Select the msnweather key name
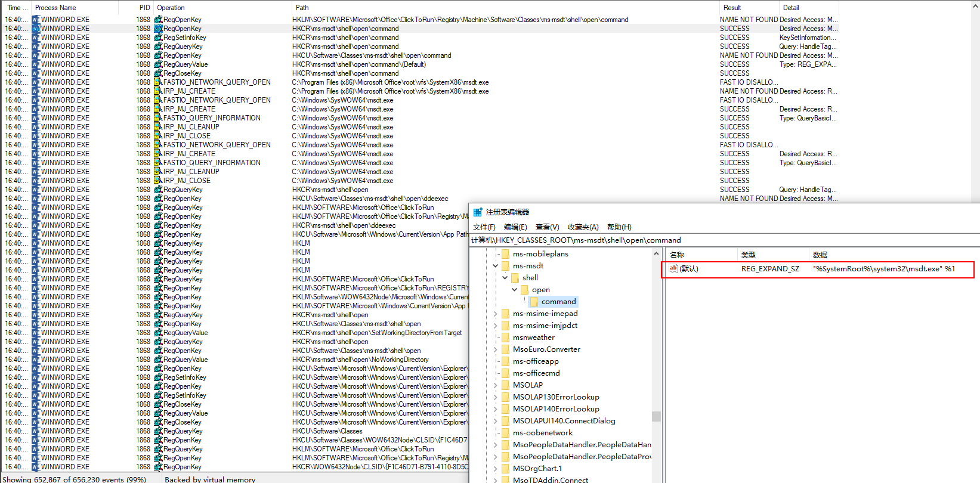The height and width of the screenshot is (483, 980). (534, 338)
